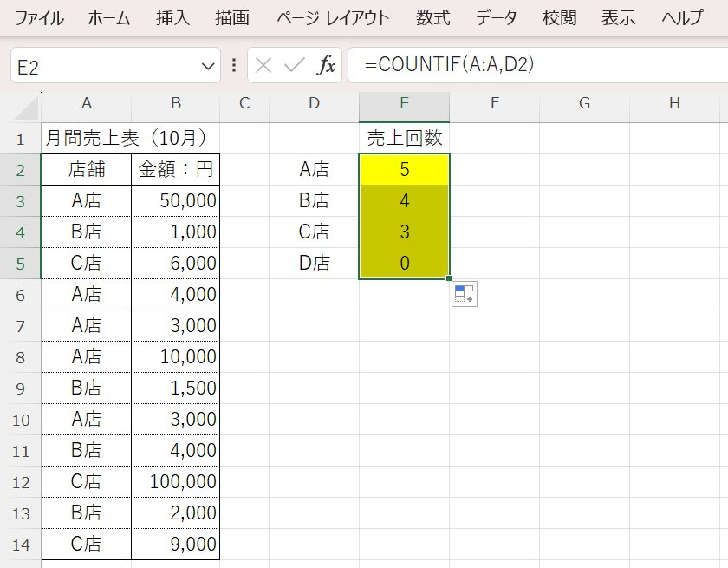Open the Auto Fill Options button
This screenshot has width=728, height=568.
pos(464,295)
